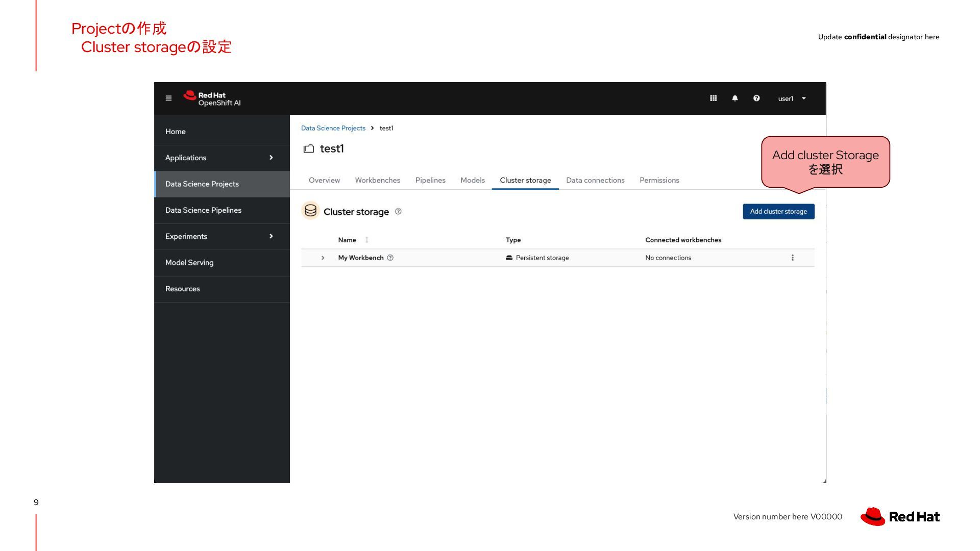The height and width of the screenshot is (551, 980).
Task: Open the notifications bell
Action: (735, 98)
